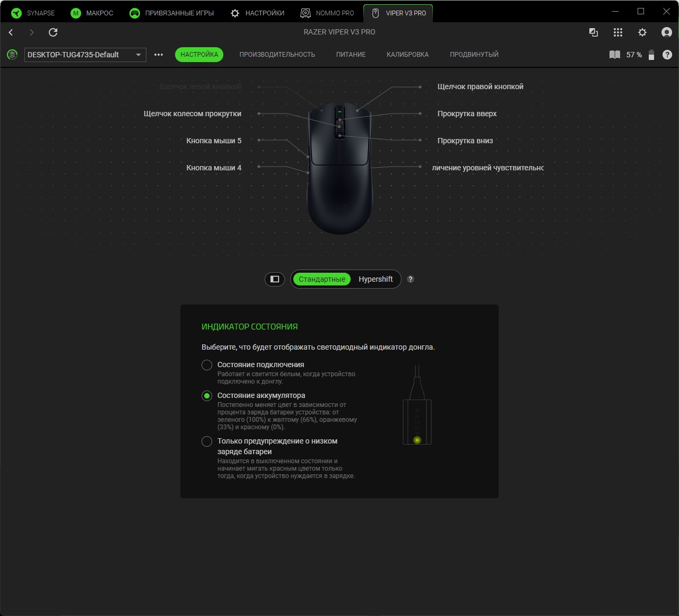Viewport: 679px width, 616px height.
Task: Switch to Стандартные button mode
Action: 322,279
